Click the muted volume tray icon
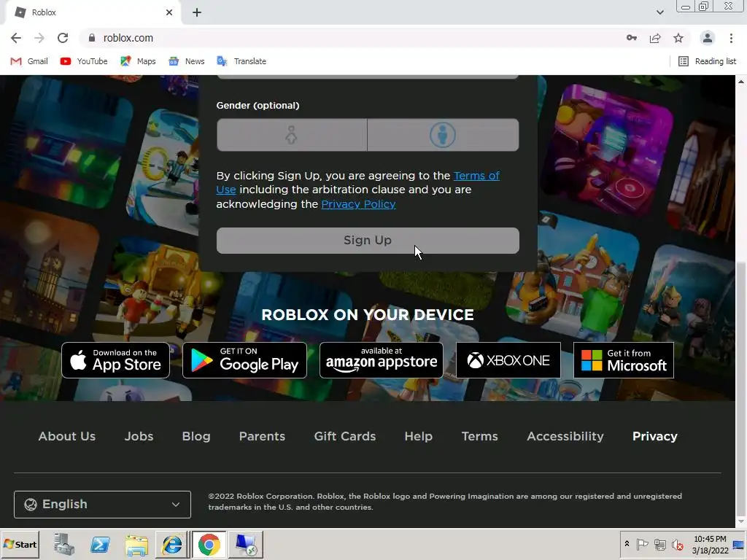The height and width of the screenshot is (560, 747). pyautogui.click(x=677, y=544)
